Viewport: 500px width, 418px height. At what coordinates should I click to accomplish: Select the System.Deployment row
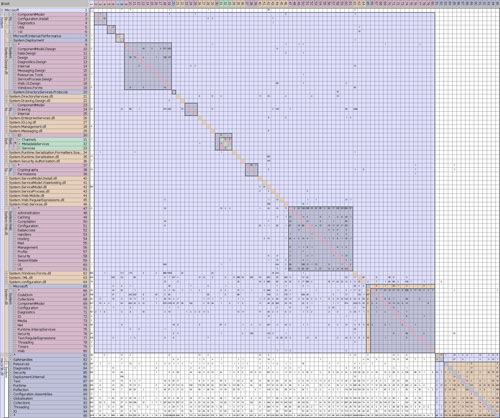tap(48, 40)
